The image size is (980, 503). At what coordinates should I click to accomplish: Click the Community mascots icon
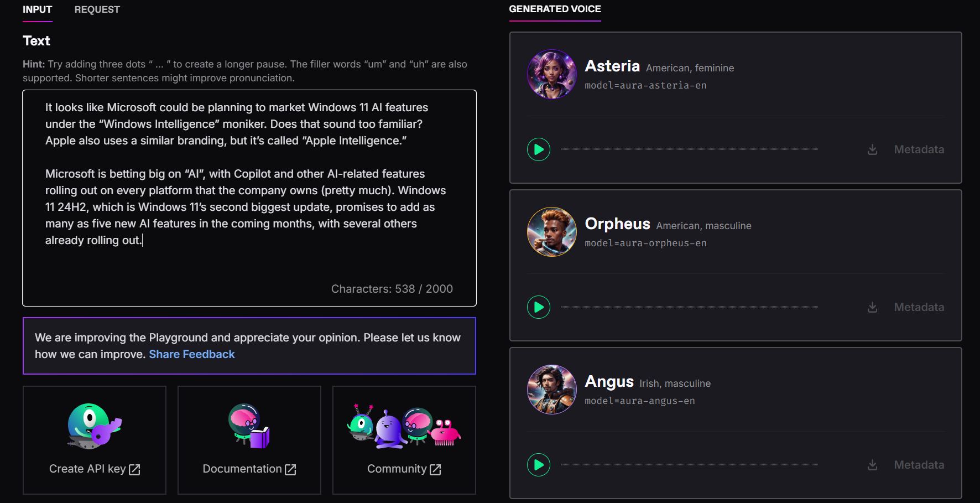click(x=404, y=426)
